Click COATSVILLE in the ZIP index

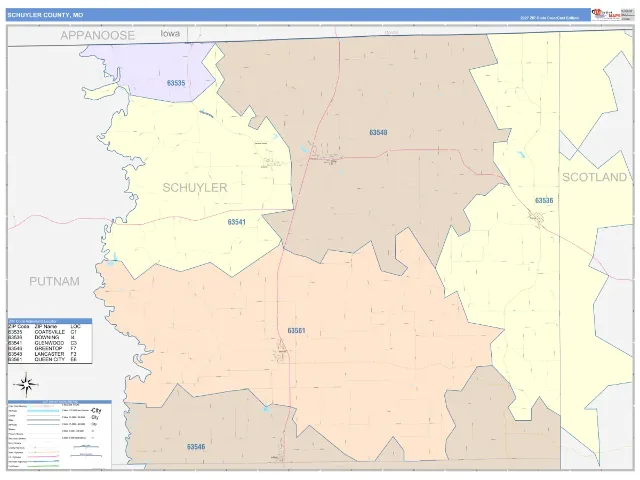pos(50,332)
